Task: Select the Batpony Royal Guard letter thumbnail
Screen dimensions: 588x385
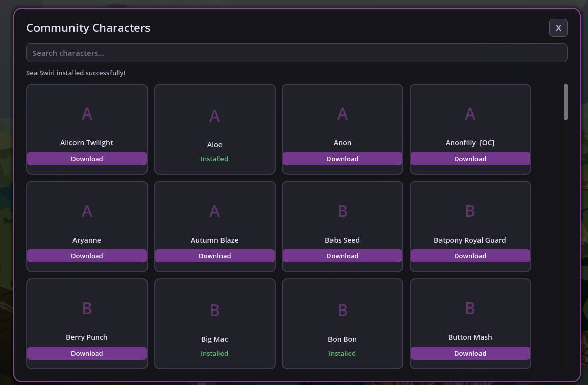Action: pyautogui.click(x=470, y=211)
